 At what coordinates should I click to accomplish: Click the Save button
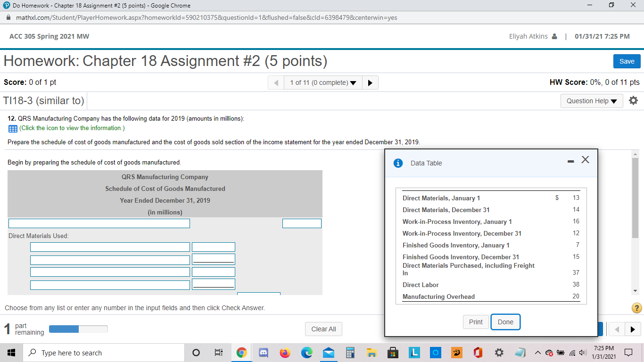627,61
